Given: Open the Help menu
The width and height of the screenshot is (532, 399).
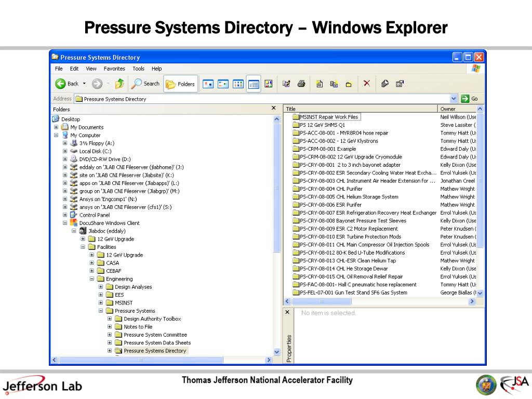Looking at the screenshot, I should 156,69.
